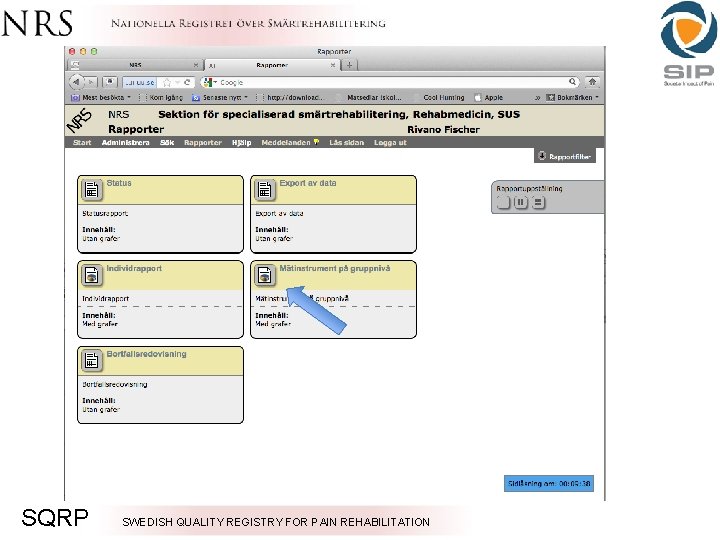
Task: Click the Bortfallsredovisning report title
Action: click(146, 354)
